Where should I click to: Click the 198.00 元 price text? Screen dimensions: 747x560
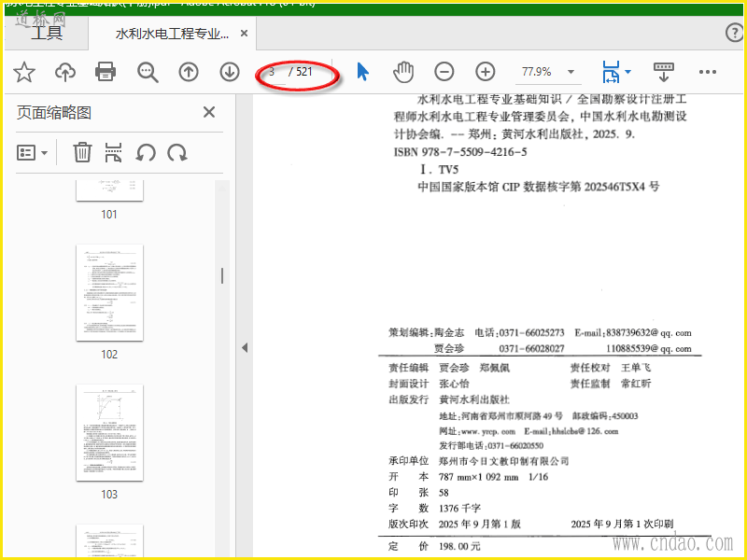(459, 546)
